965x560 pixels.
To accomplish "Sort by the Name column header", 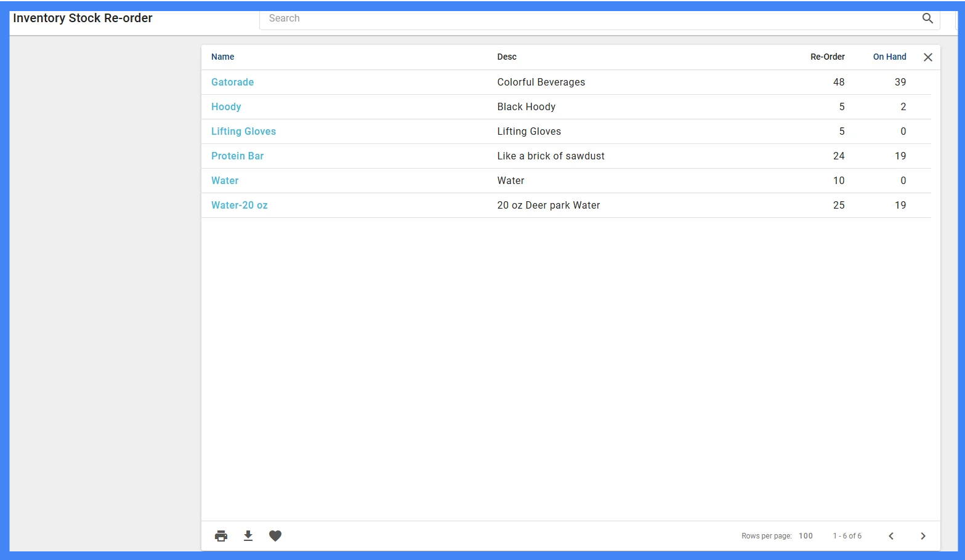I will 223,57.
